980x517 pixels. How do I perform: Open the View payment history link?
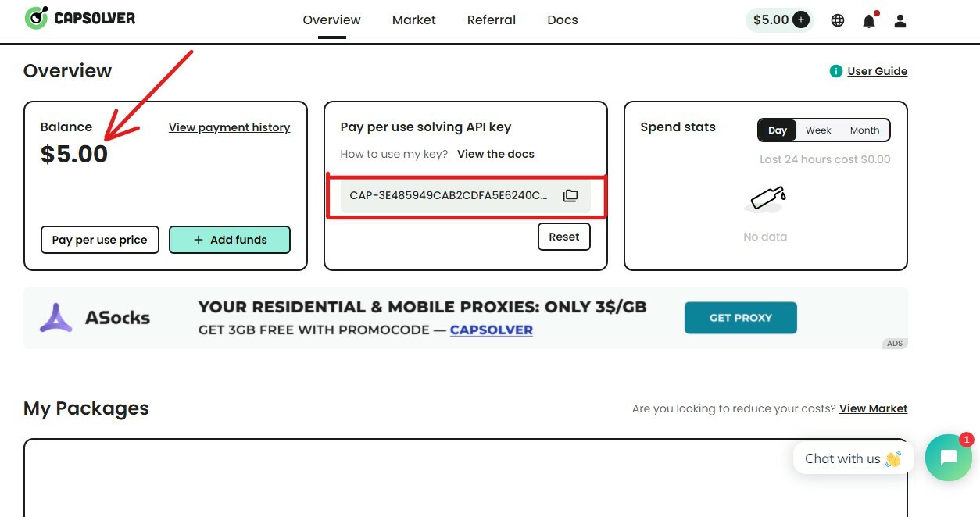pos(229,127)
